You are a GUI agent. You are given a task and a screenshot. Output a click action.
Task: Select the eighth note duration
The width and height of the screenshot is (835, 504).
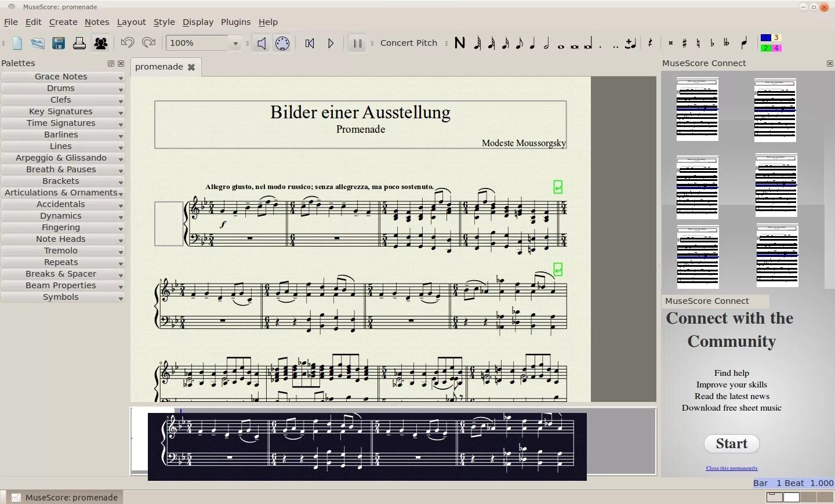pyautogui.click(x=519, y=43)
